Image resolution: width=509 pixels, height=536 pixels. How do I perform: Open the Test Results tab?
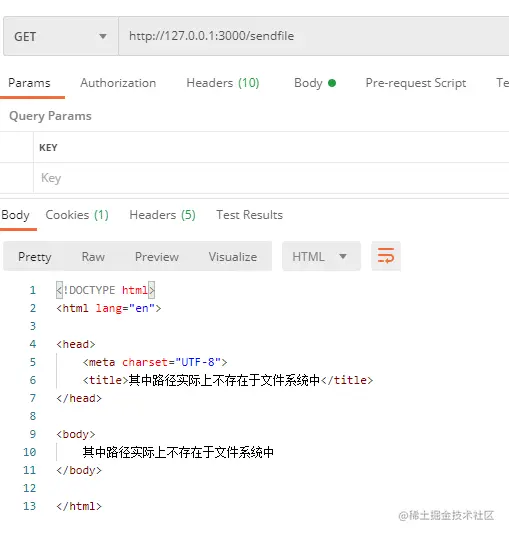[250, 215]
